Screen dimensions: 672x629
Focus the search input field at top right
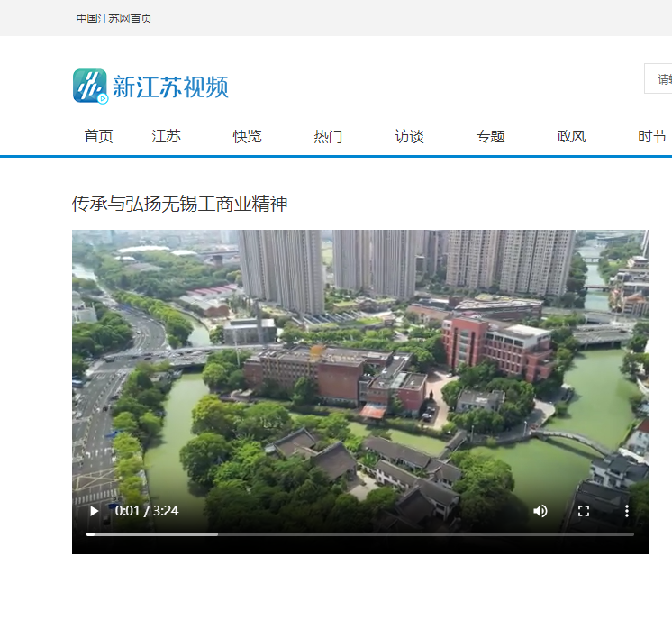(660, 79)
